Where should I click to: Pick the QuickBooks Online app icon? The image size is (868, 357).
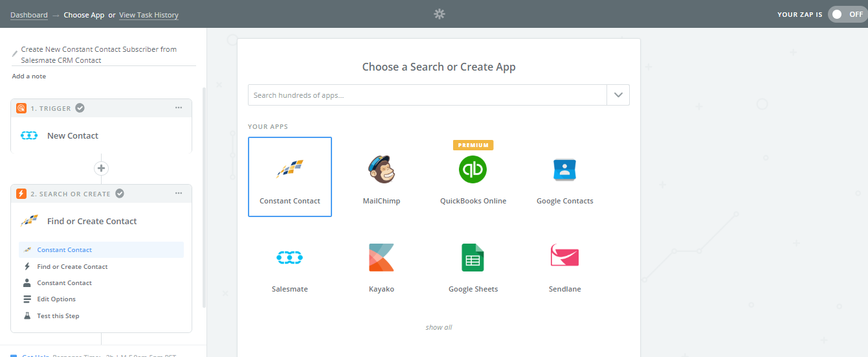473,170
